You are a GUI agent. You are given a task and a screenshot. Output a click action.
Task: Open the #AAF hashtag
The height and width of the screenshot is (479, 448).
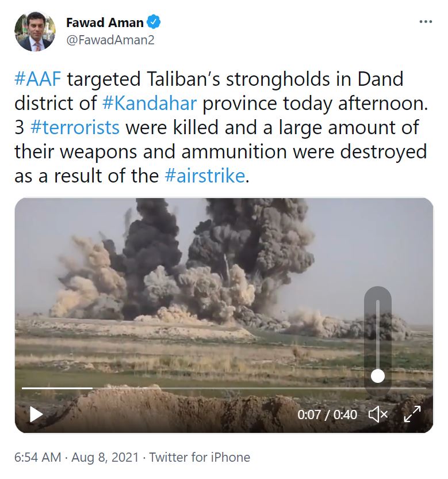[38, 79]
